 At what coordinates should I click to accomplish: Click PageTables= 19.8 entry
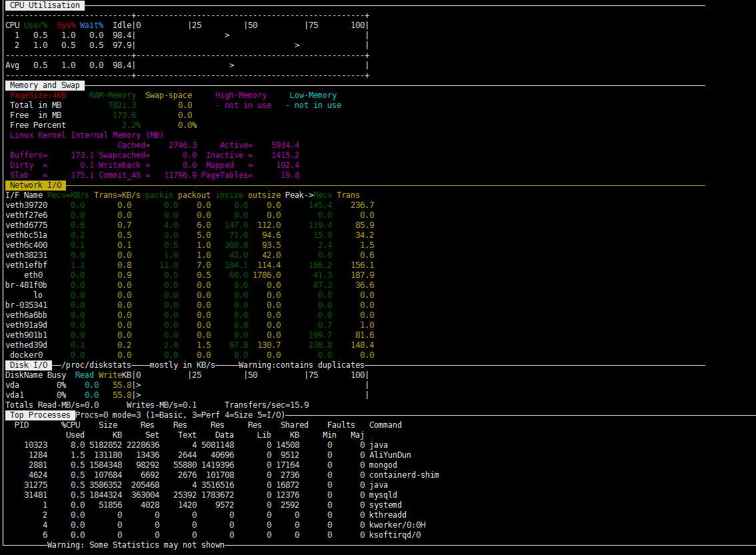pos(250,175)
